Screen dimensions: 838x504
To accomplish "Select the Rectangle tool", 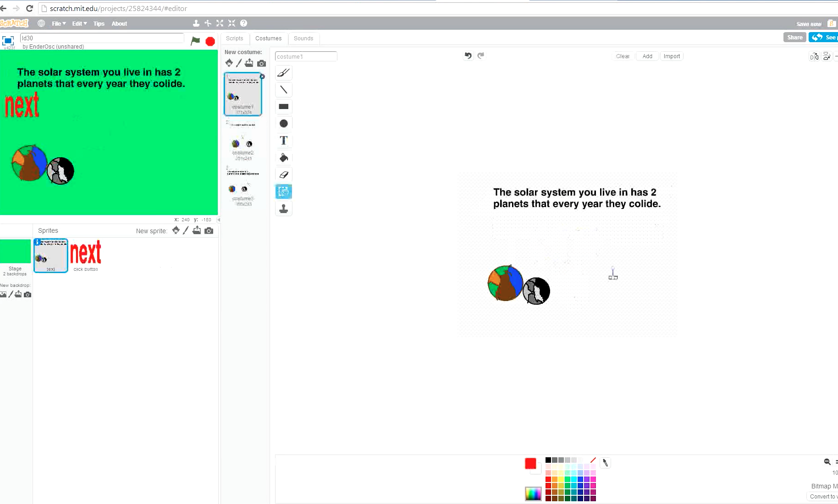I will coord(284,107).
